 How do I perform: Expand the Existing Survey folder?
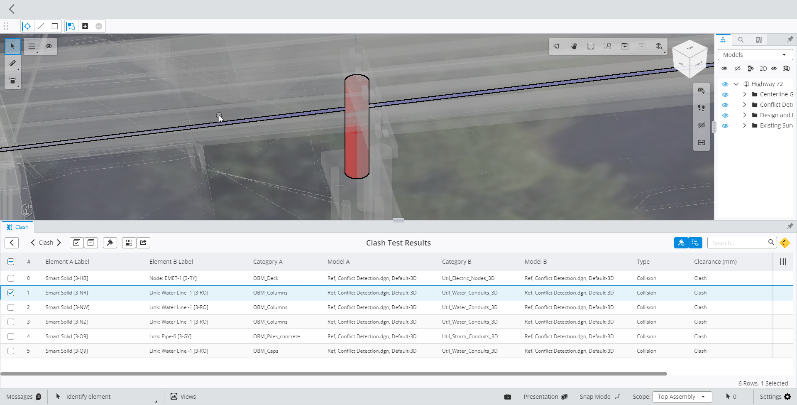[x=745, y=126]
